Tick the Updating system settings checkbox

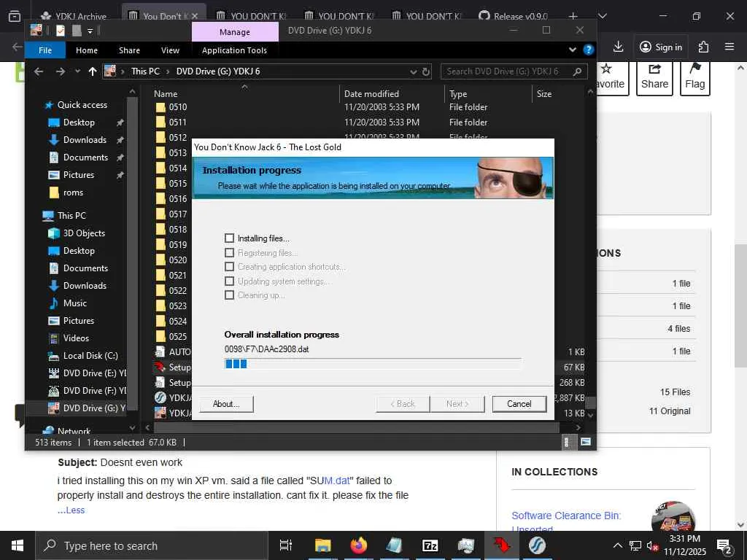(229, 281)
